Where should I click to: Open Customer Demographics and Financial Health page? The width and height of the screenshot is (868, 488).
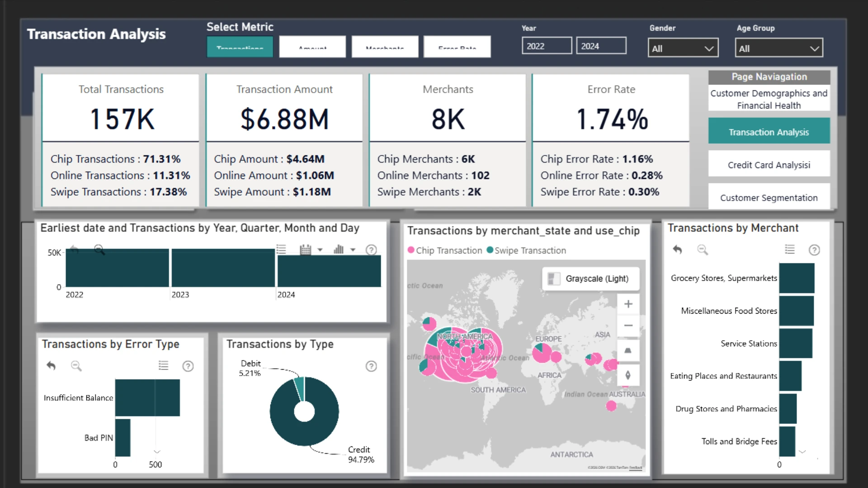(x=769, y=99)
